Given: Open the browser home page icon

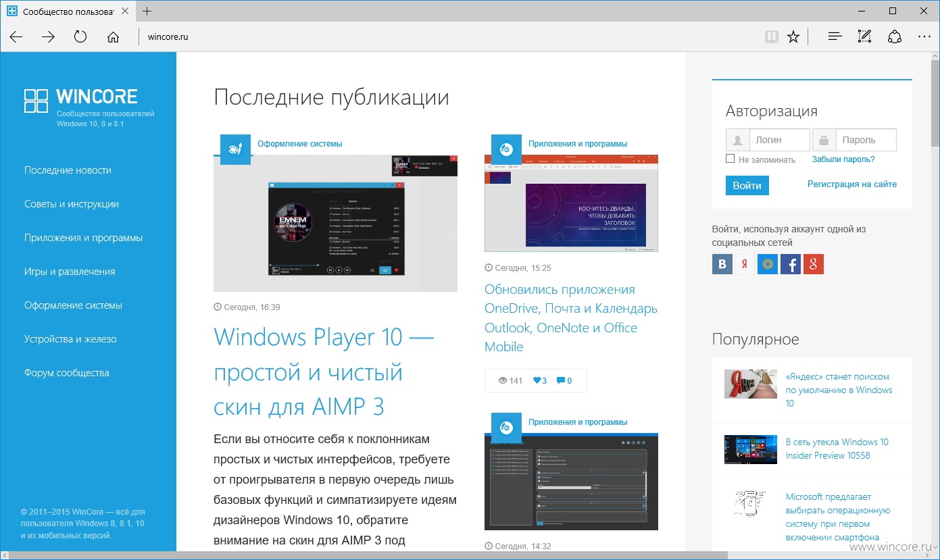Looking at the screenshot, I should point(113,36).
